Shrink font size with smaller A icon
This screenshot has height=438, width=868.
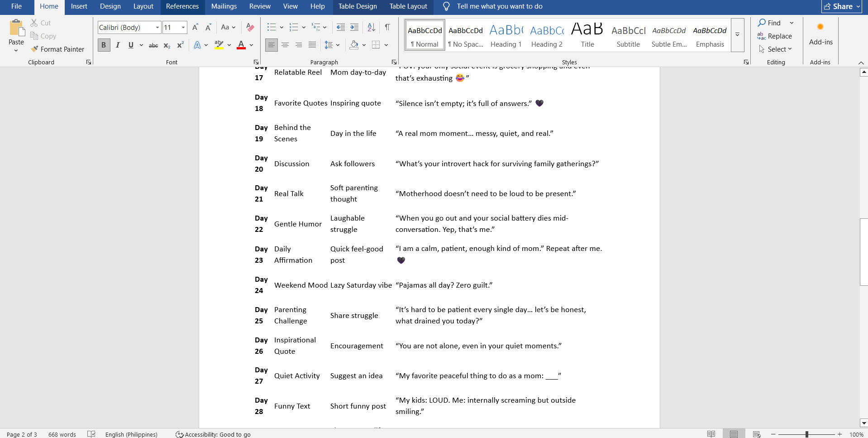click(x=208, y=27)
